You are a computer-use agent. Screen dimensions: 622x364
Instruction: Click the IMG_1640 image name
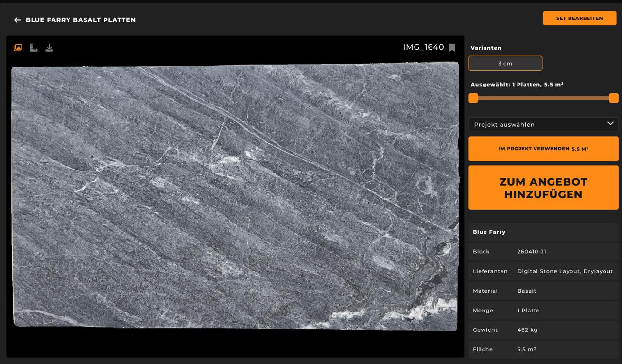(x=423, y=47)
